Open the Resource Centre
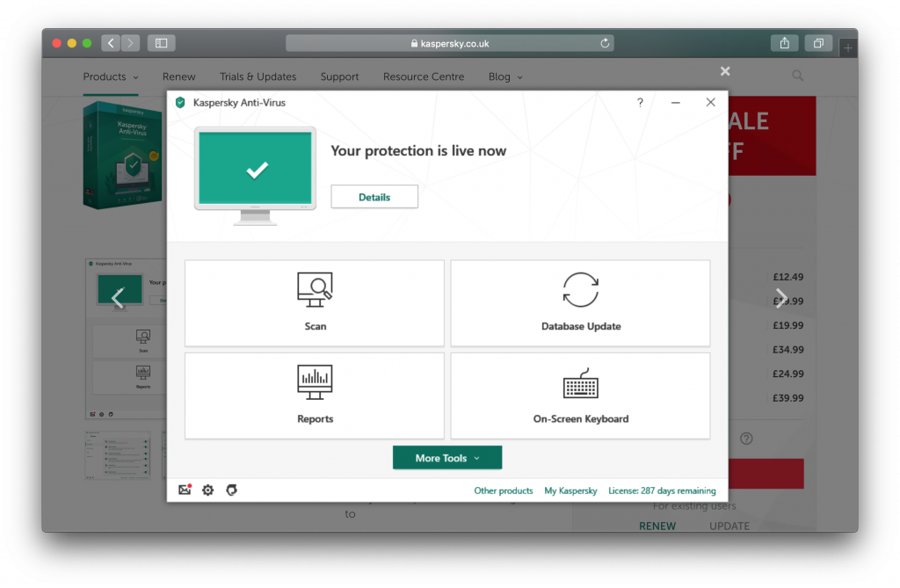Image resolution: width=900 pixels, height=588 pixels. (x=424, y=76)
